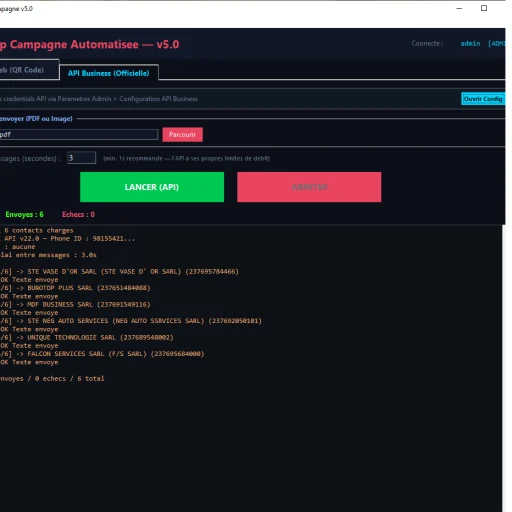Click the Configuration API Business breadcrumb text
Screen dimensions: 512x512
click(x=158, y=99)
